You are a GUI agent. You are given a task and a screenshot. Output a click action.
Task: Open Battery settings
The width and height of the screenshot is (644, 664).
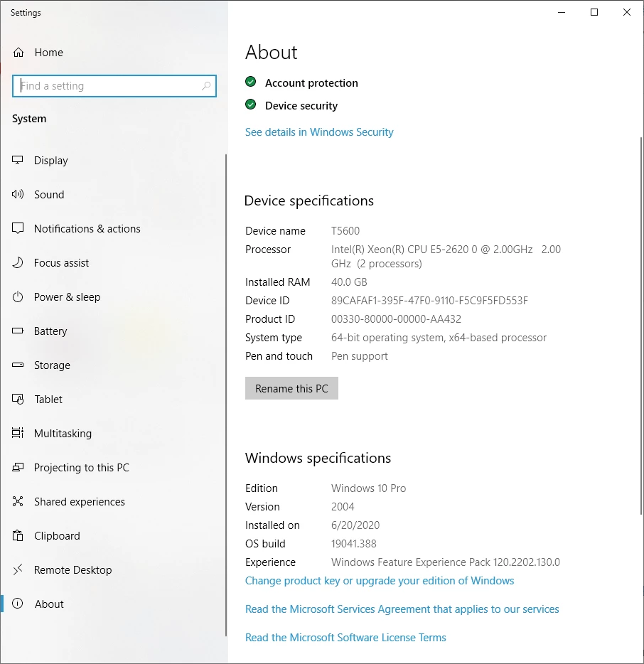tap(50, 331)
